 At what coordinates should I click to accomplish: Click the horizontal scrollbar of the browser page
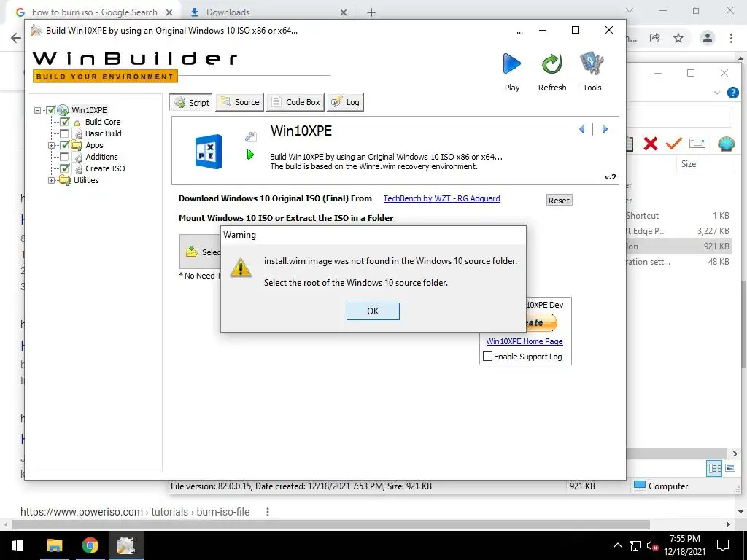point(330,525)
